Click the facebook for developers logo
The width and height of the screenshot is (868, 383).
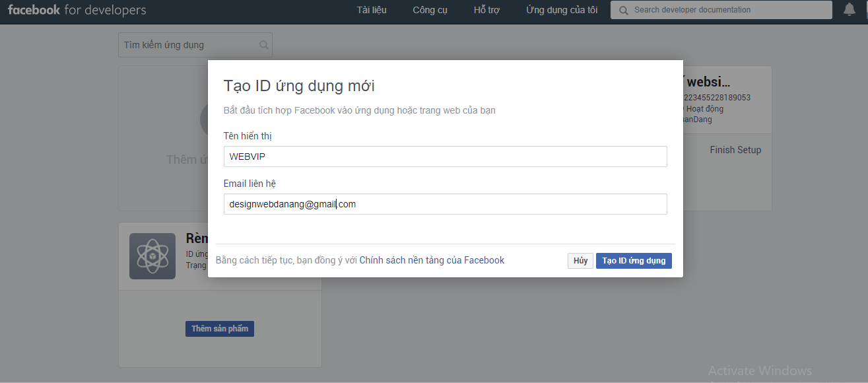(x=77, y=10)
